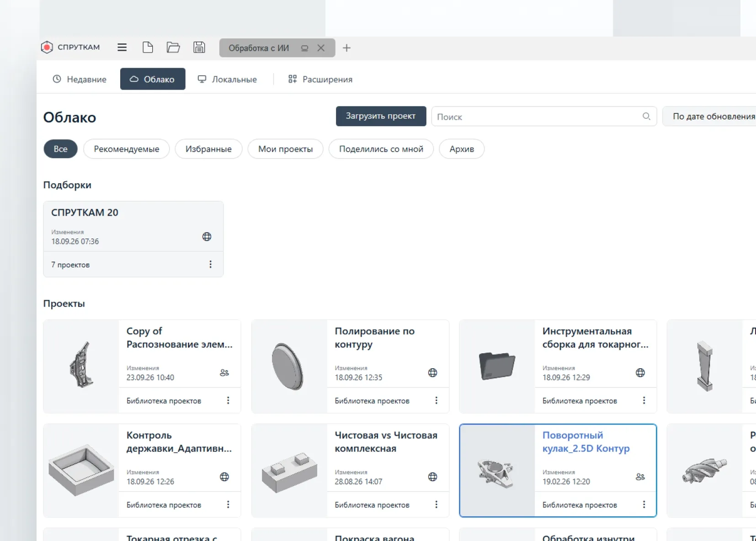The image size is (756, 541).
Task: Open project with the folder icon
Action: coord(173,48)
